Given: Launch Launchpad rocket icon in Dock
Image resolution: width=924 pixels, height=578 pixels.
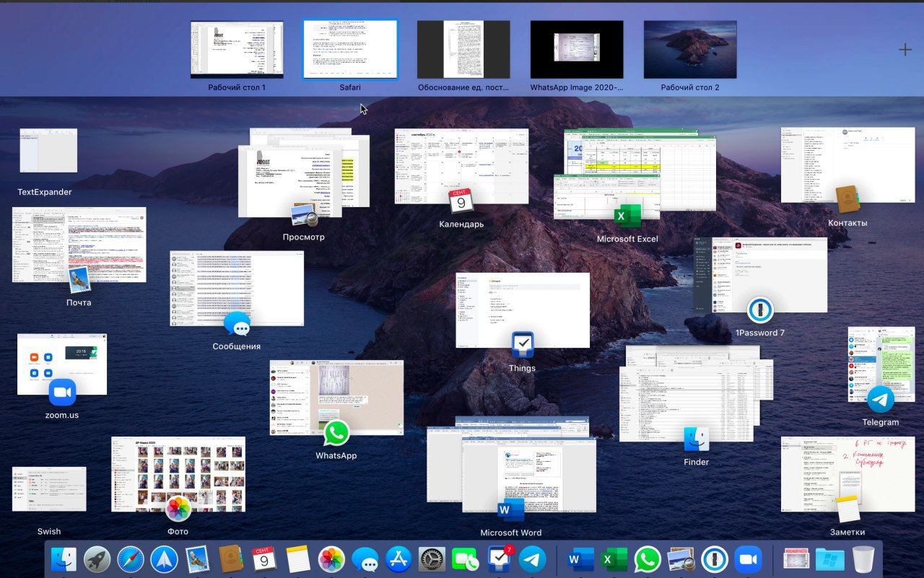Looking at the screenshot, I should tap(97, 559).
